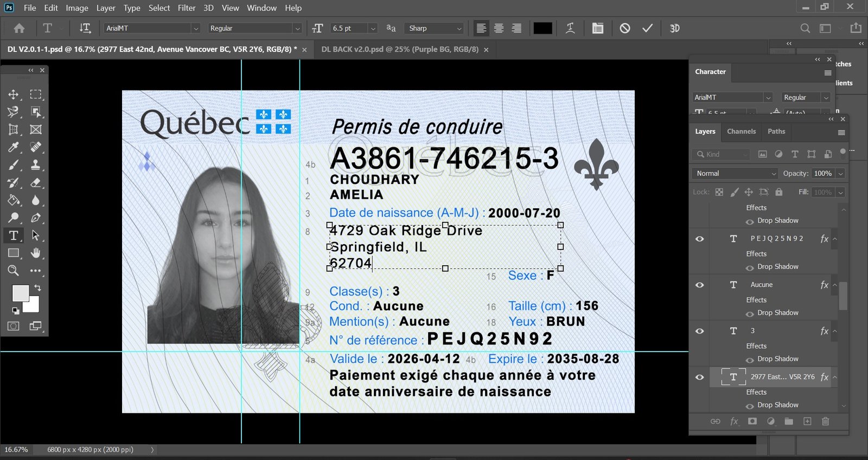Select the Dodge tool

tap(14, 218)
